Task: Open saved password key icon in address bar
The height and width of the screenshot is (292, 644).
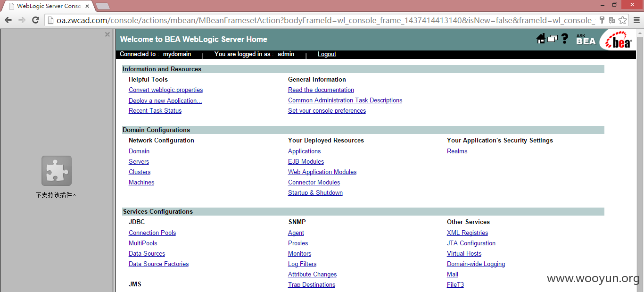Action: [602, 20]
